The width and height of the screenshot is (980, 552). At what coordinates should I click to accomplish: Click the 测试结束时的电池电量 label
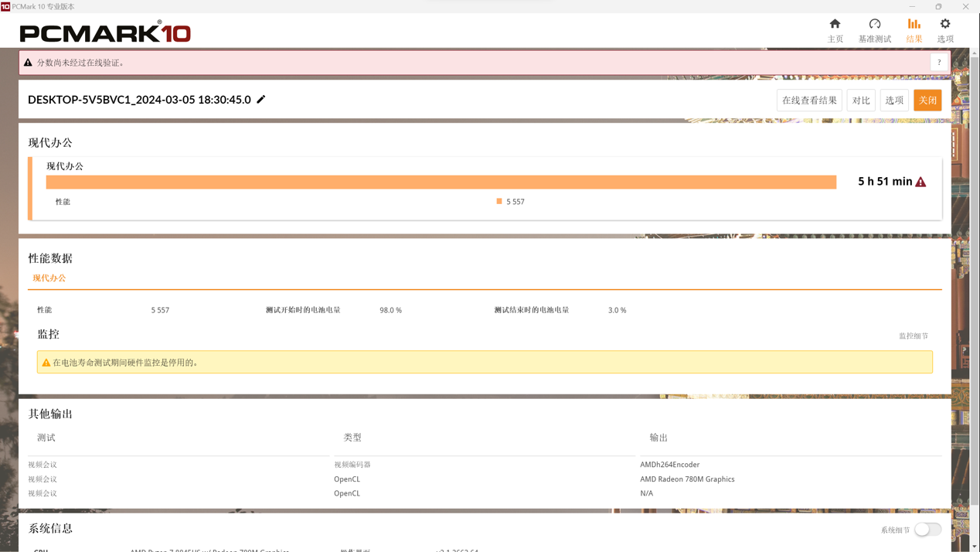(x=532, y=310)
